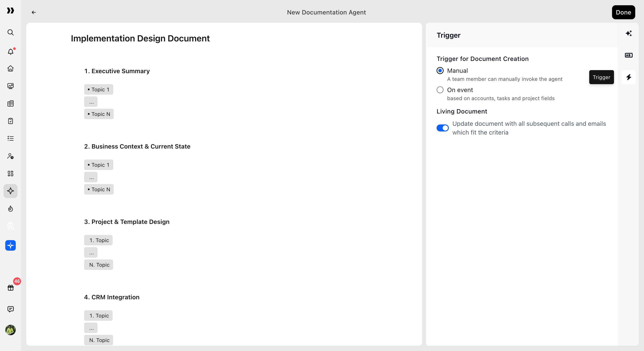
Task: Go back using the left arrow
Action: pos(34,12)
